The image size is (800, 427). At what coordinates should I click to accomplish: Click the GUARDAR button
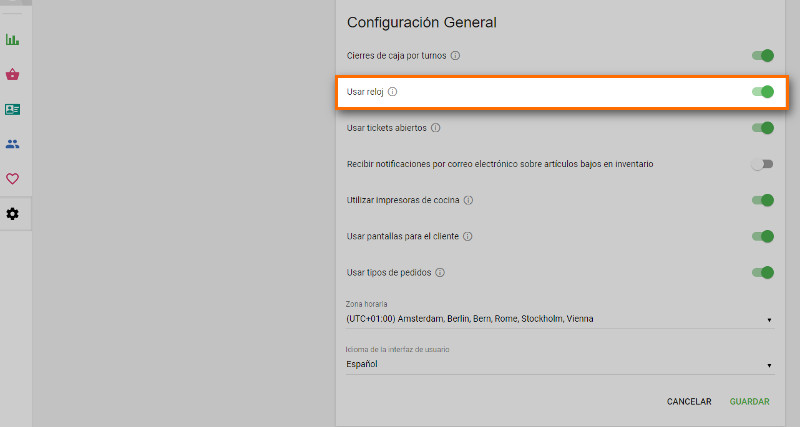tap(749, 401)
